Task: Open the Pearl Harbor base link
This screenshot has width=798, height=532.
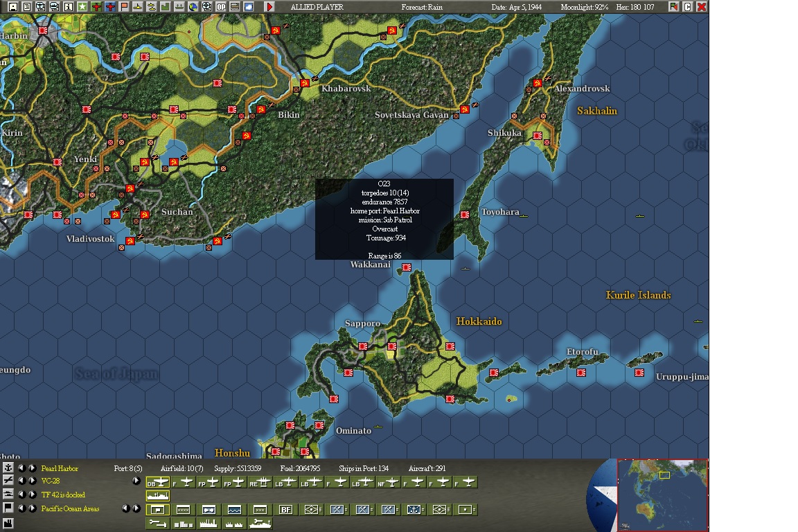Action: 60,468
